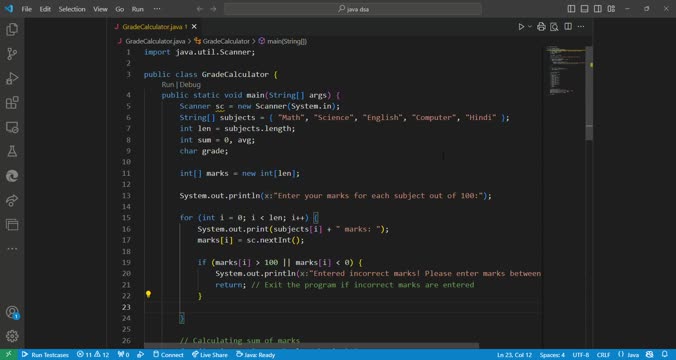
Task: Click line number 13 in the gutter
Action: [x=126, y=195]
